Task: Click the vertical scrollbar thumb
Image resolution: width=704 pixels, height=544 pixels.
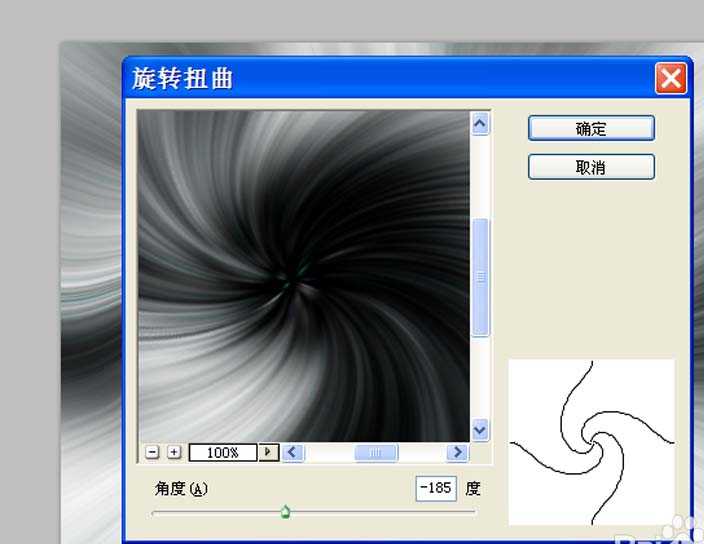Action: 480,277
